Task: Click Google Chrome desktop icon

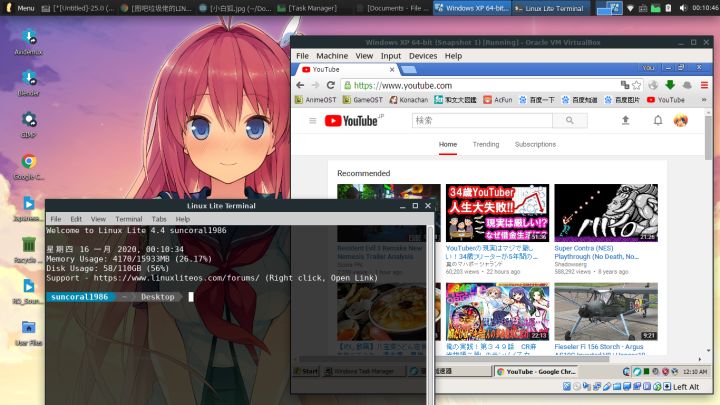Action: (28, 166)
